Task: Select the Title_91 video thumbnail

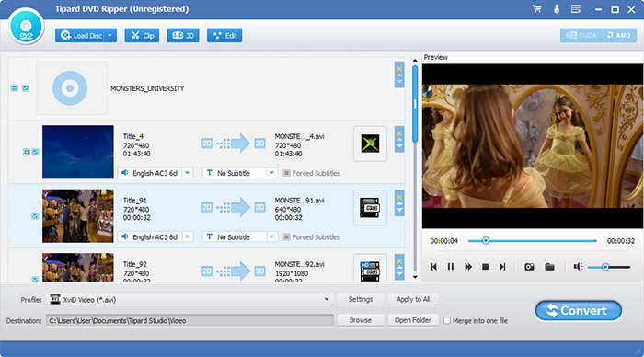Action: (78, 215)
